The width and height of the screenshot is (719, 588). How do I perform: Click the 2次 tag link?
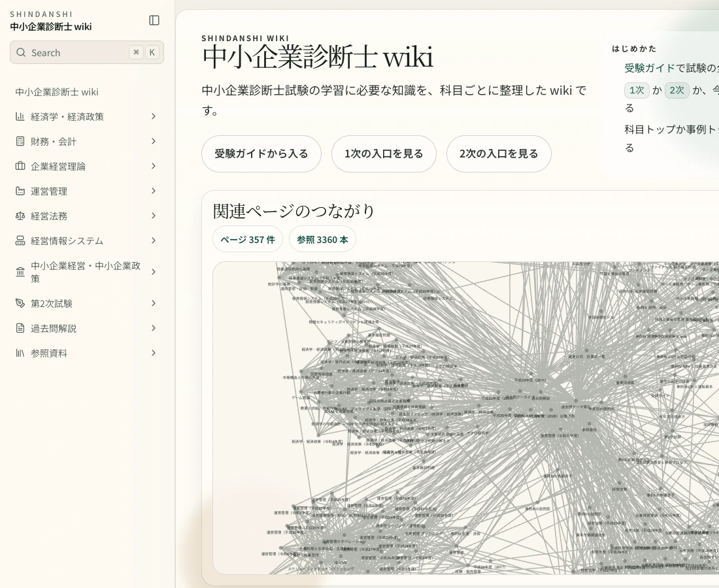point(677,90)
